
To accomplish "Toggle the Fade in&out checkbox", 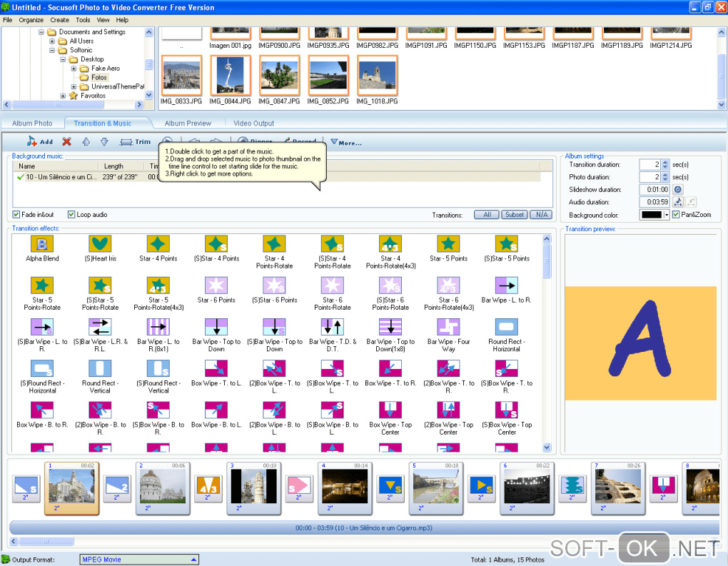I will [16, 215].
